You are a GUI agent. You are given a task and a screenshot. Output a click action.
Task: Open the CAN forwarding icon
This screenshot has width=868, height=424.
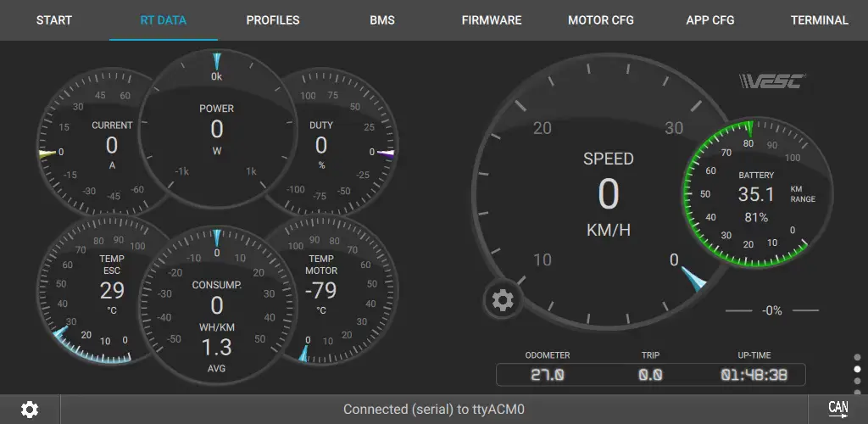tap(838, 409)
